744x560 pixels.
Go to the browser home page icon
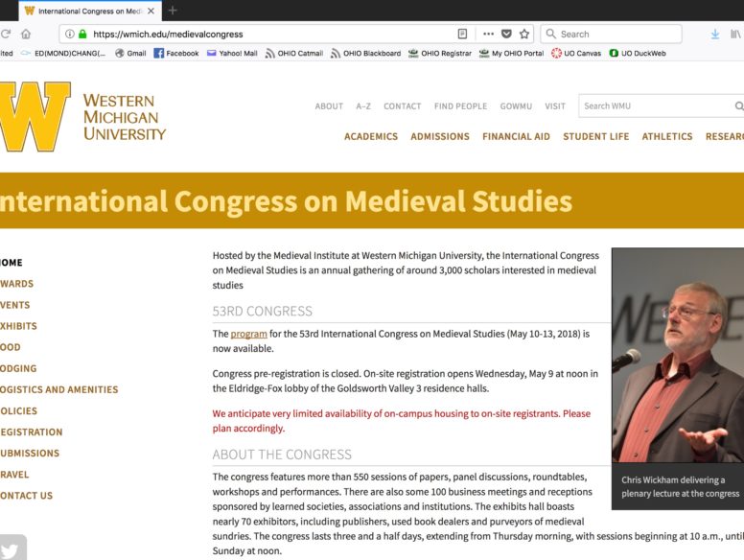tap(26, 34)
